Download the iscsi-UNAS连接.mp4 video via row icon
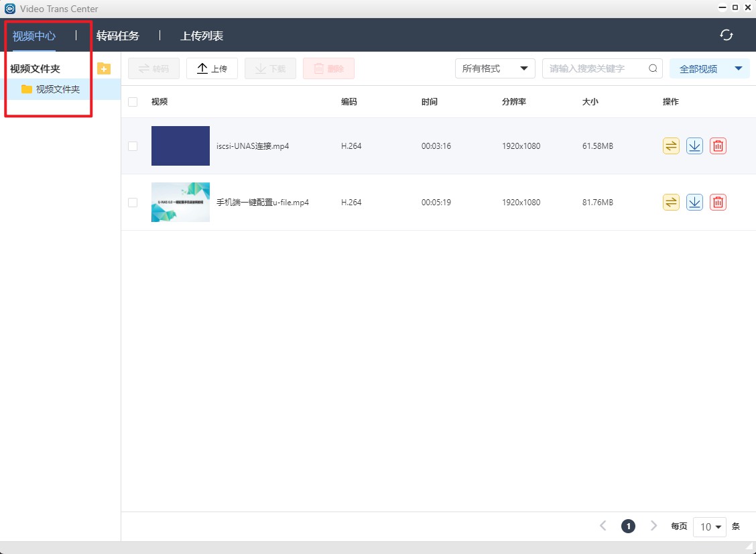 [694, 146]
